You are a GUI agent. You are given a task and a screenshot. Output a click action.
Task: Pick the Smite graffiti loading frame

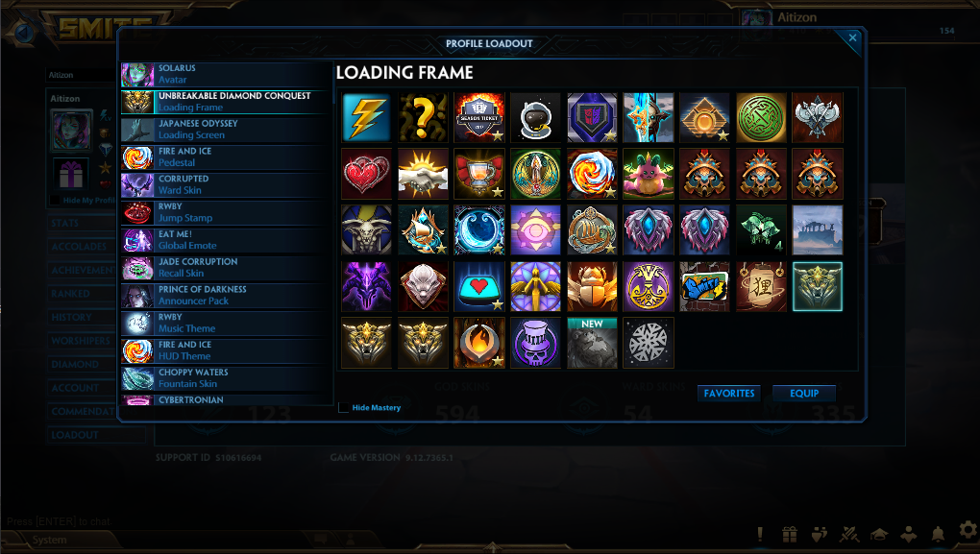point(704,287)
